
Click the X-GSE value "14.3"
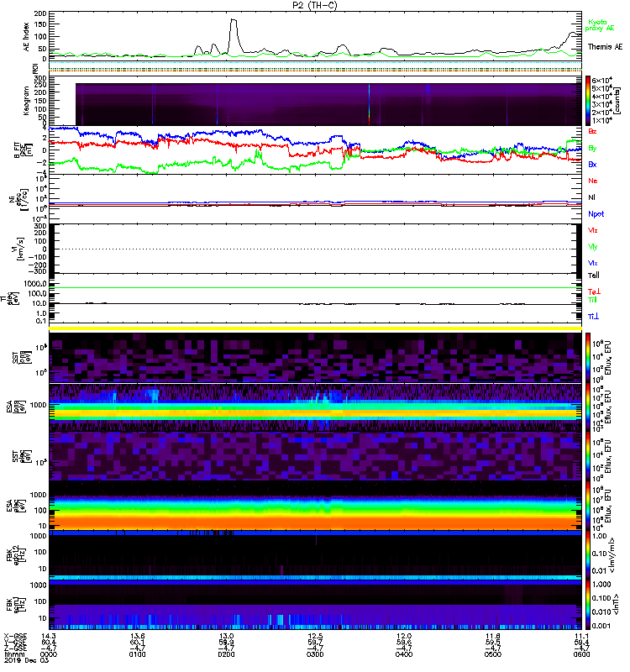click(x=49, y=636)
